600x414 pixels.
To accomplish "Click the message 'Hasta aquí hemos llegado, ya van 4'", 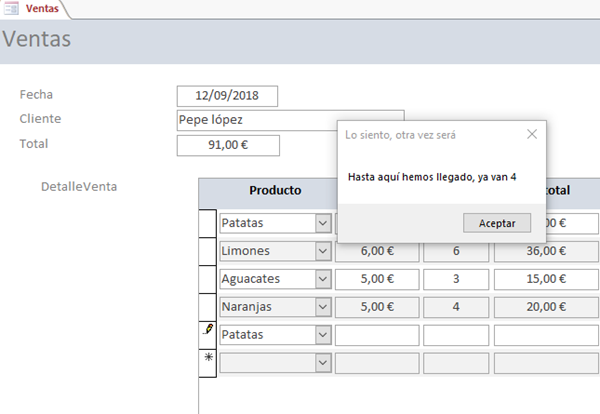I will coord(432,177).
